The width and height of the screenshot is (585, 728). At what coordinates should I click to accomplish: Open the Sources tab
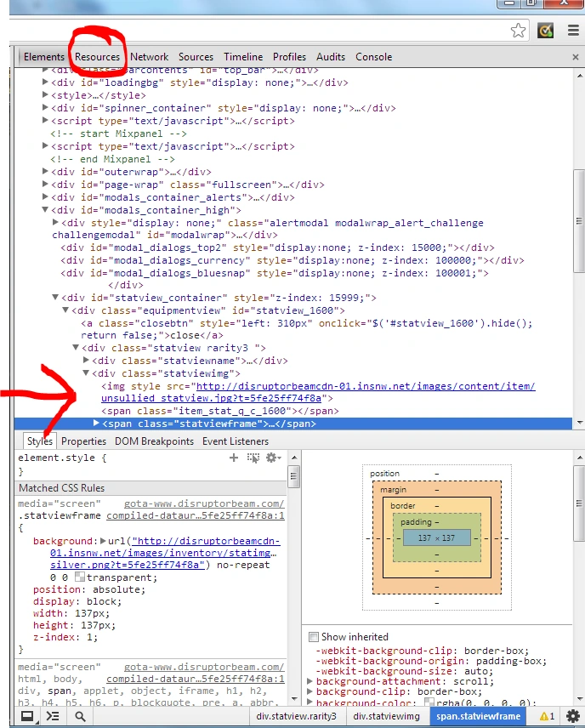pyautogui.click(x=196, y=57)
